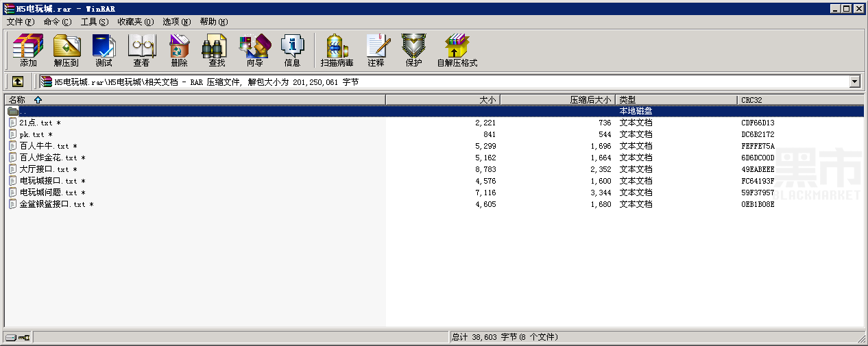Click the CRC32 value 0EB1B08E
The image size is (868, 346).
(758, 204)
